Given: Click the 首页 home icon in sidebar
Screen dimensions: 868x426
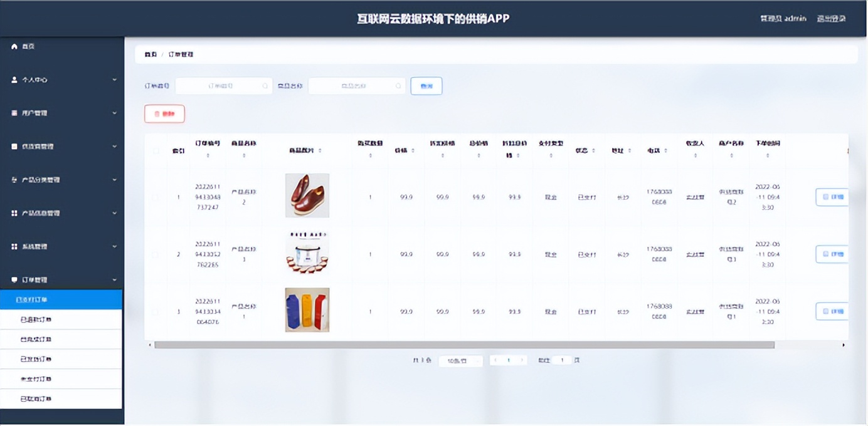Looking at the screenshot, I should (x=14, y=46).
